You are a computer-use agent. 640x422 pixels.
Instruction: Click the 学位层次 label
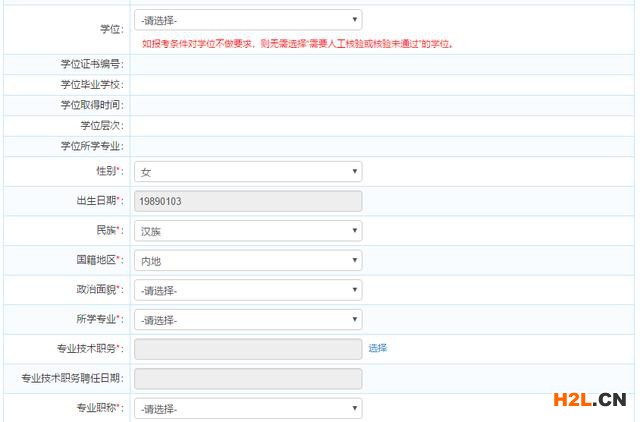(101, 125)
